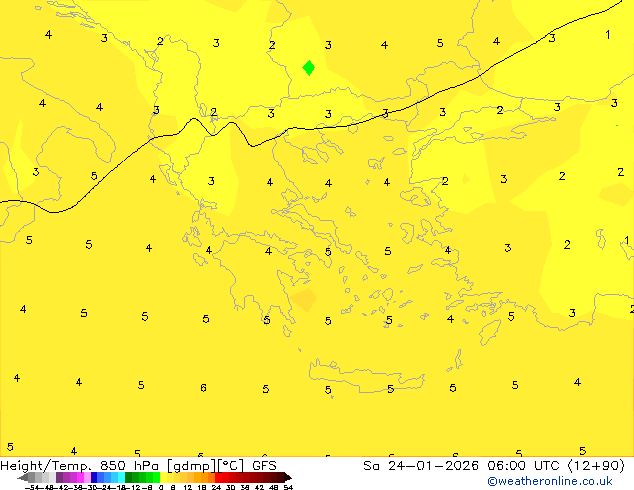Click the '-54' label on the legend scale
Image resolution: width=634 pixels, height=490 pixels.
[32, 488]
